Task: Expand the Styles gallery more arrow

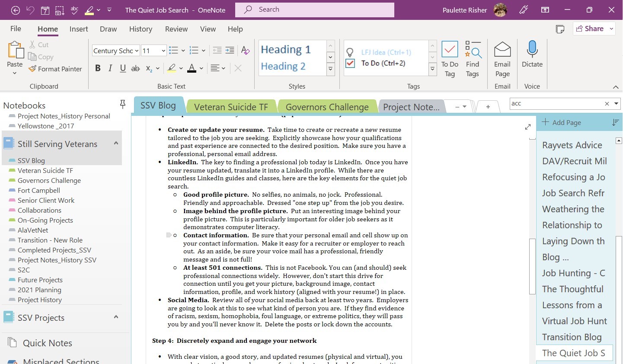Action: click(331, 69)
